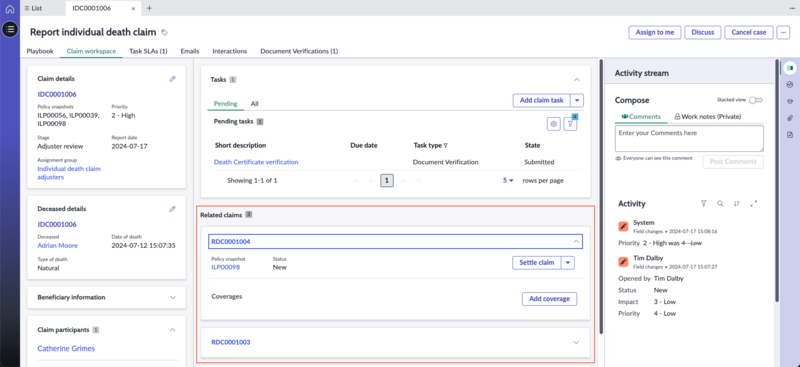The height and width of the screenshot is (367, 800).
Task: Change the rows per page value
Action: [x=508, y=180]
